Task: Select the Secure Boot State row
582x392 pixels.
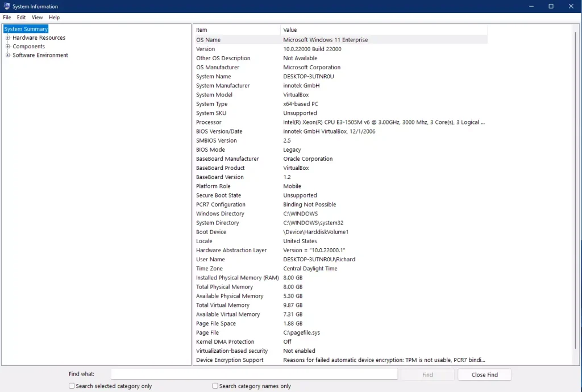Action: 341,195
